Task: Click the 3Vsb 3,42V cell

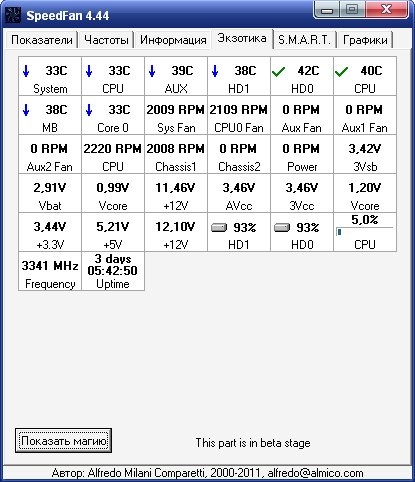Action: pyautogui.click(x=365, y=154)
